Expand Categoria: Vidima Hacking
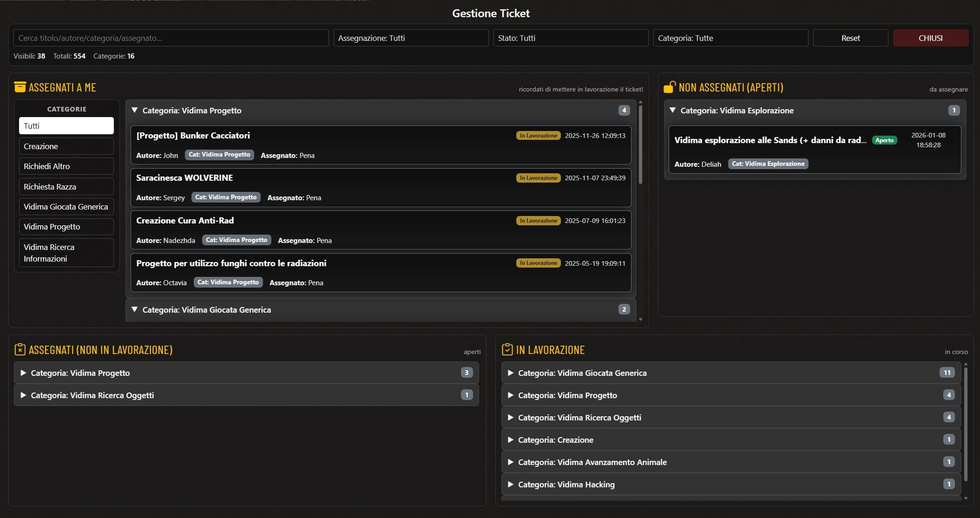The height and width of the screenshot is (518, 980). coord(731,485)
